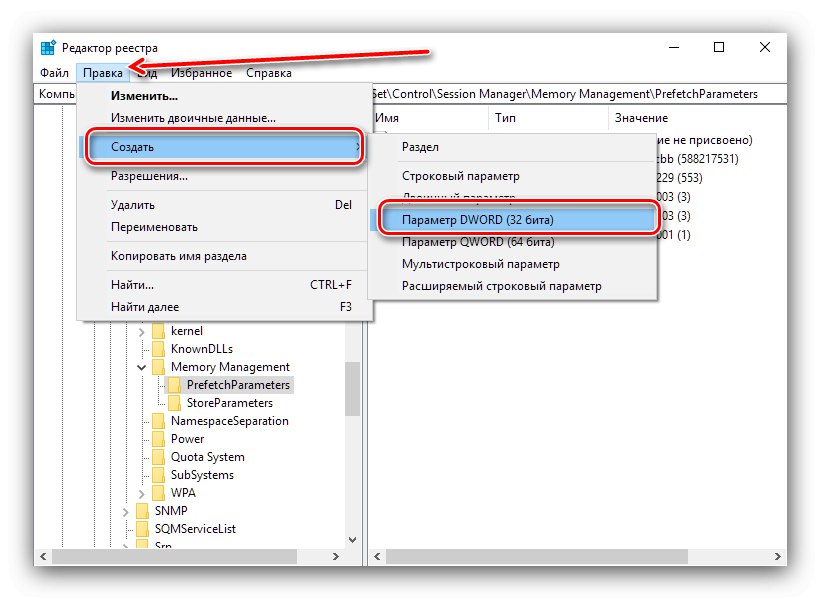Expand the kernel key
Viewport: 820px width, 599px height.
141,331
